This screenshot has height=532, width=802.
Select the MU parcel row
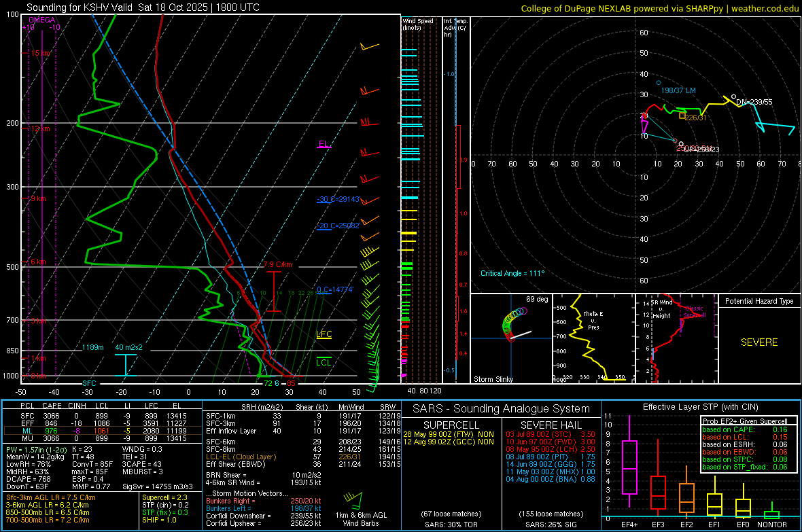(103, 438)
